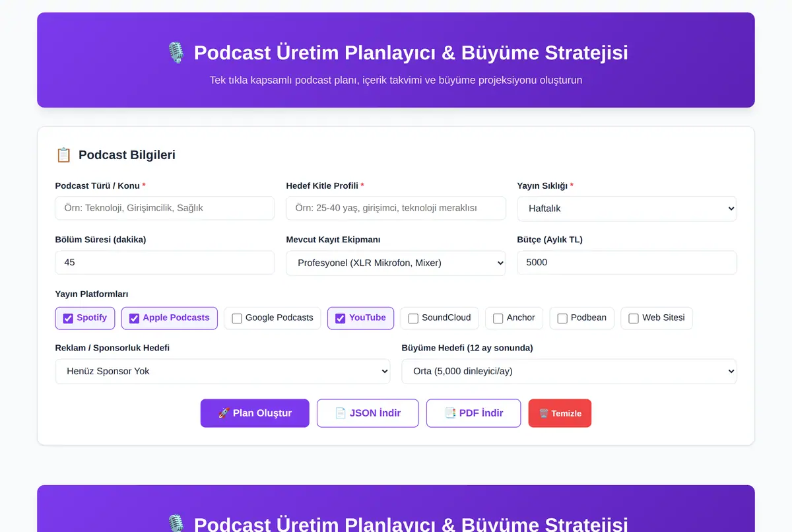This screenshot has height=532, width=792.
Task: Click the Podcast Bilgileri heading
Action: pyautogui.click(x=127, y=155)
